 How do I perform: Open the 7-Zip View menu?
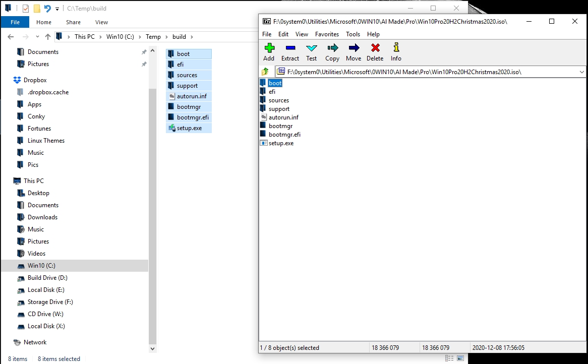(x=302, y=34)
